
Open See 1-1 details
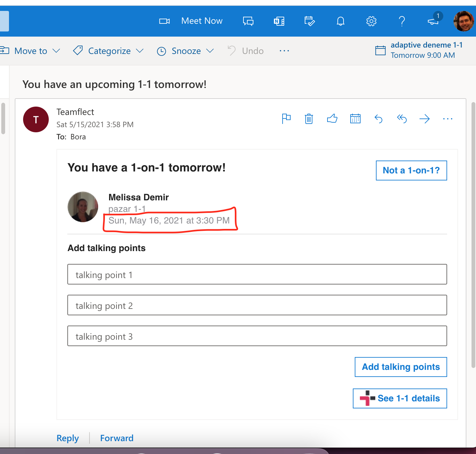[400, 398]
